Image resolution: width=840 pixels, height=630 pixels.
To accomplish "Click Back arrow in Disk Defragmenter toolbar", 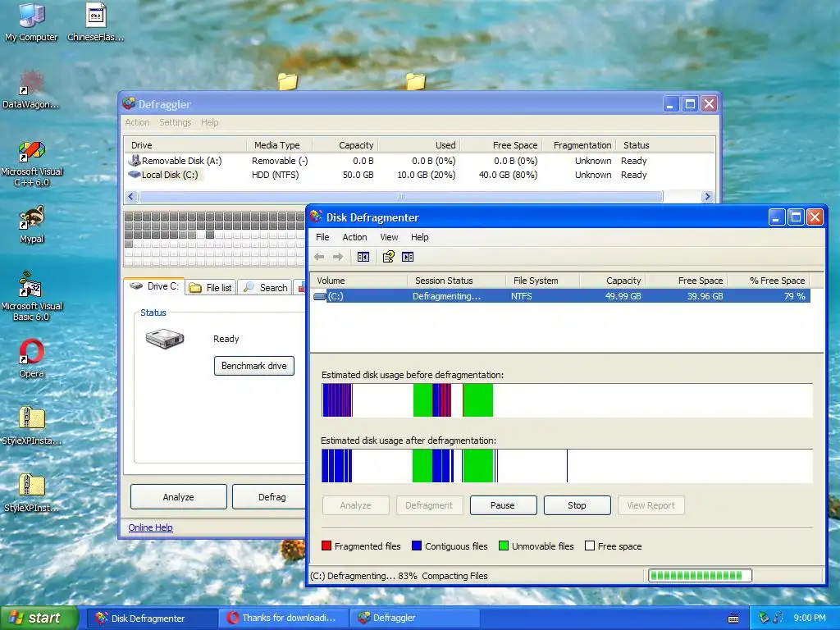I will [319, 257].
